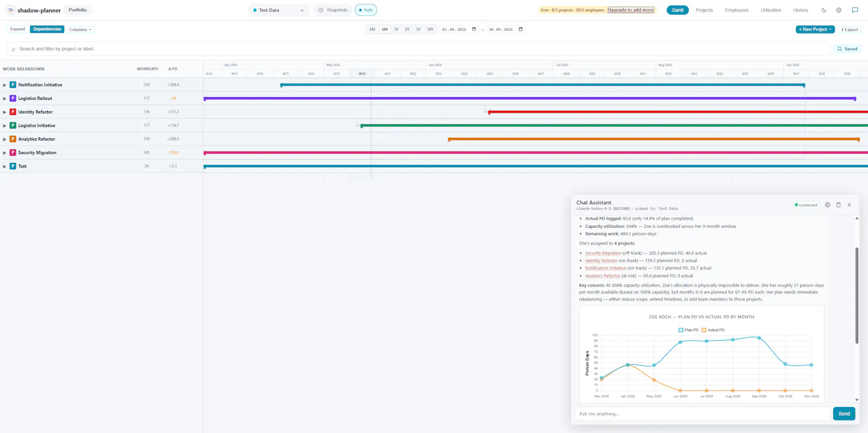Send the chat message

click(844, 413)
